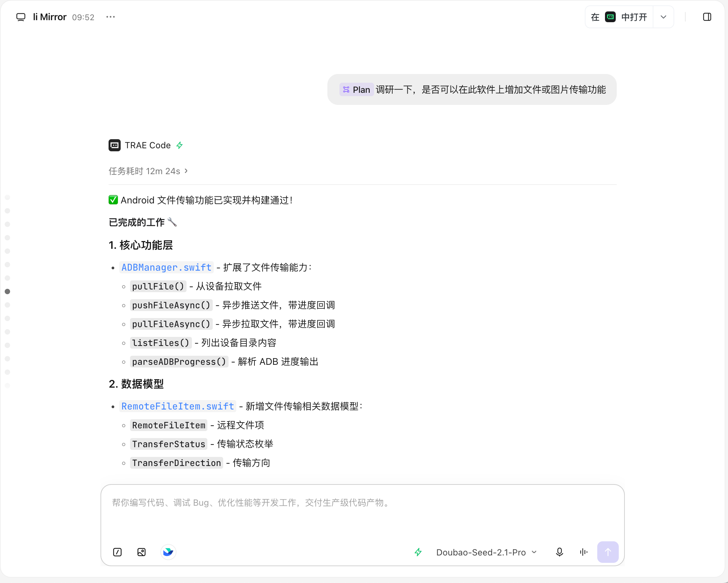Click the RemoteFileItem code label in list
This screenshot has width=728, height=583.
[168, 426]
